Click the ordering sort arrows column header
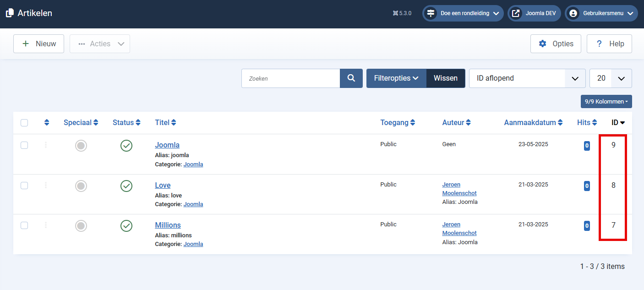The width and height of the screenshot is (644, 290). coord(47,123)
